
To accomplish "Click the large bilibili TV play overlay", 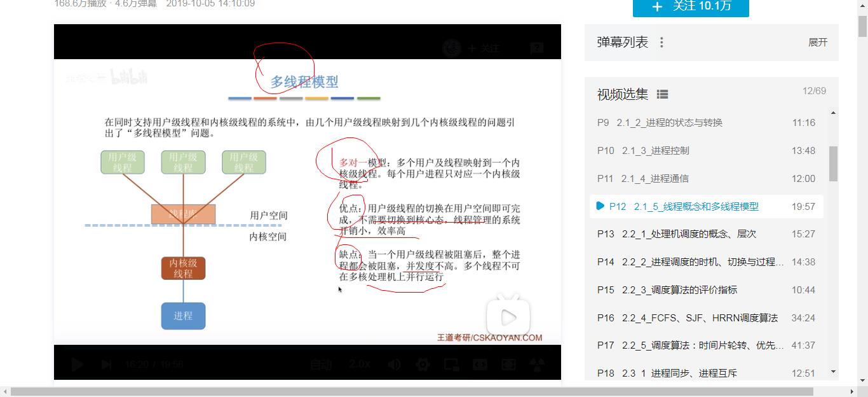I will point(508,316).
